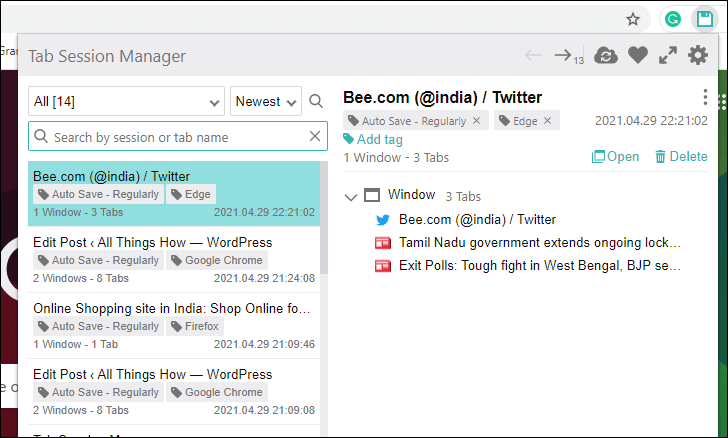This screenshot has height=438, width=728.
Task: Click the undo left arrow icon
Action: coord(533,55)
